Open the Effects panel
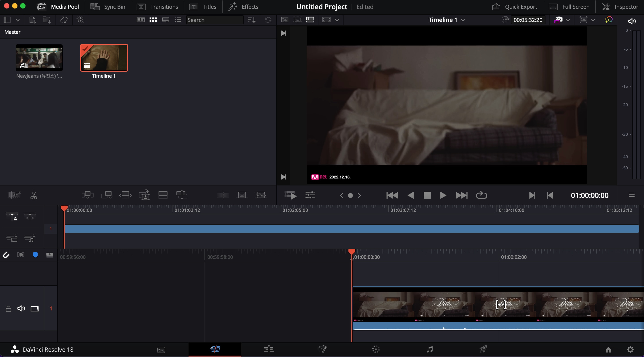644x357 pixels. tap(243, 7)
